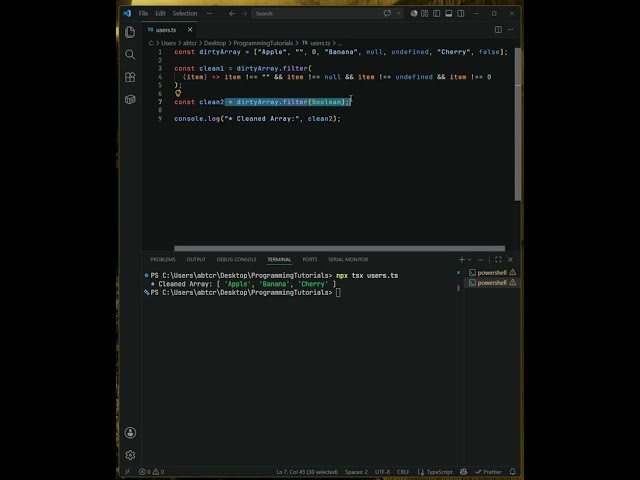Close the users.ts tab
The width and height of the screenshot is (640, 480).
click(190, 29)
